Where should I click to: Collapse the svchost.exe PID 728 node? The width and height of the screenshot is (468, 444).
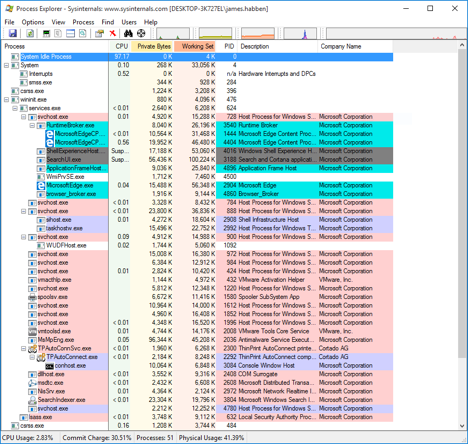pos(24,117)
